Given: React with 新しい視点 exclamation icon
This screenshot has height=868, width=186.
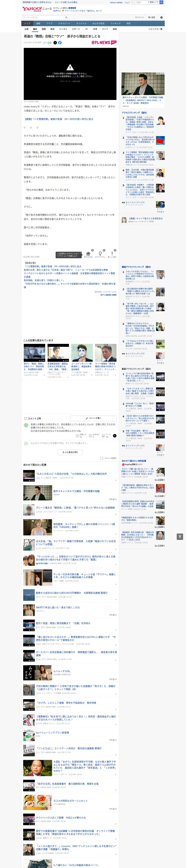Looking at the screenshot, I should [x=112, y=253].
